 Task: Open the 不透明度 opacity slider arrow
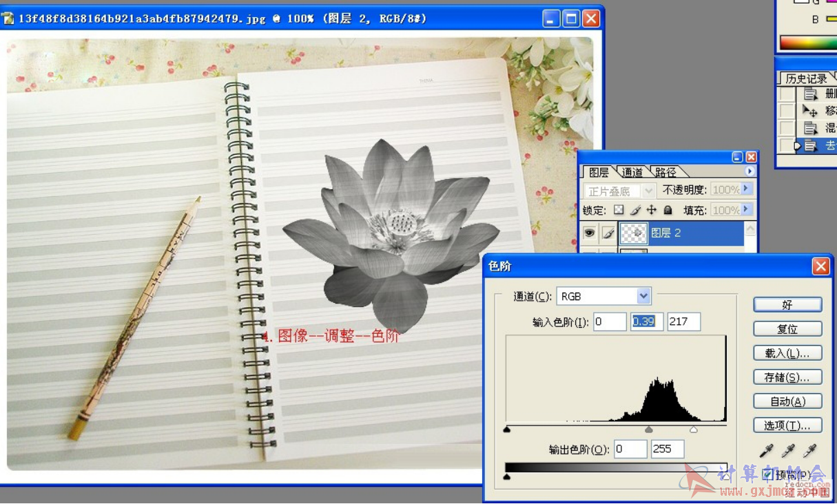747,189
